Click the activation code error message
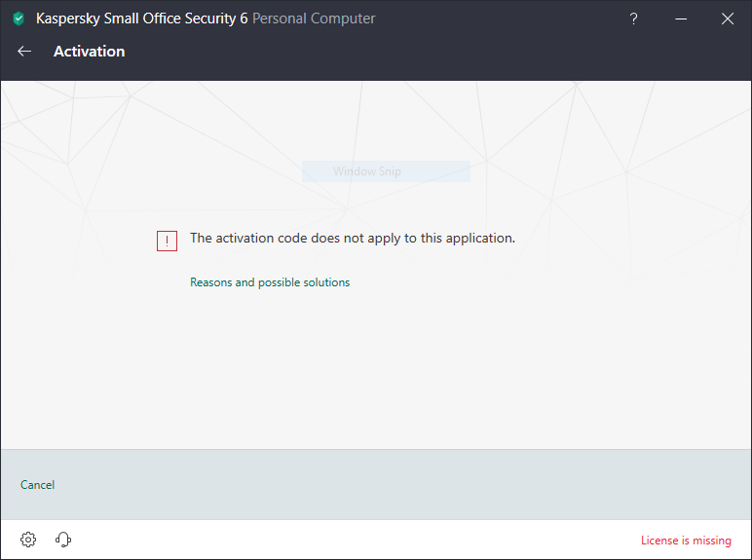The width and height of the screenshot is (752, 560). (352, 238)
